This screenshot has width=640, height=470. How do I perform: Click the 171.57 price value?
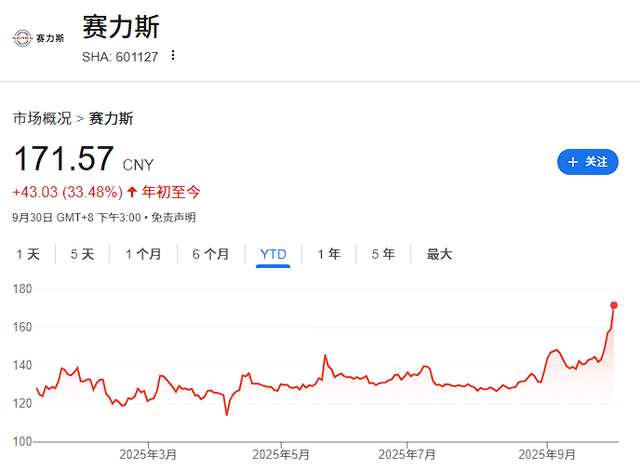tap(64, 158)
